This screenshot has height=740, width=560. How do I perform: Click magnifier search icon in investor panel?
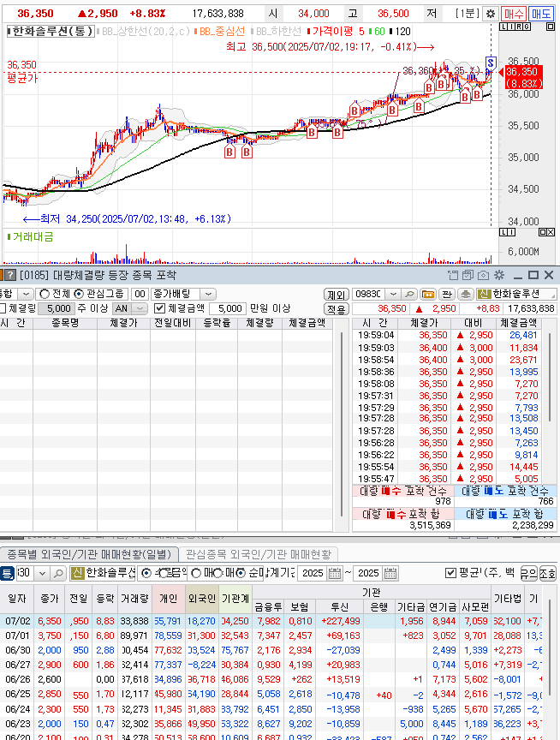pyautogui.click(x=58, y=573)
